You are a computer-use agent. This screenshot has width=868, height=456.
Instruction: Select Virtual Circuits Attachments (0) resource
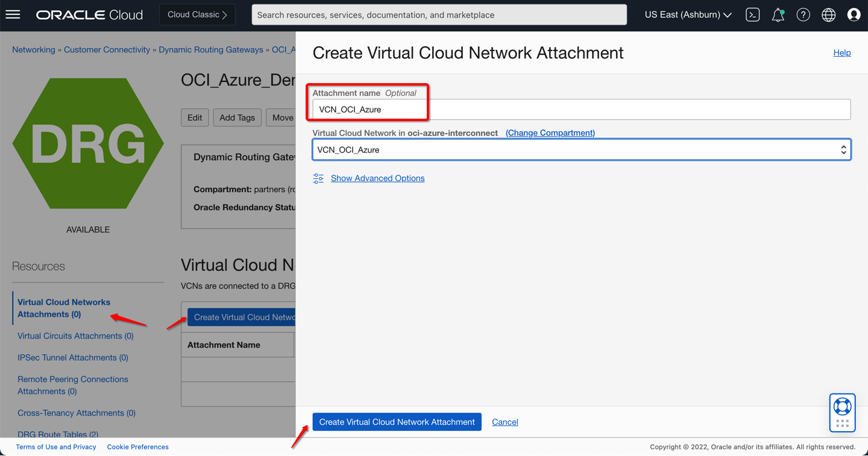pyautogui.click(x=75, y=336)
